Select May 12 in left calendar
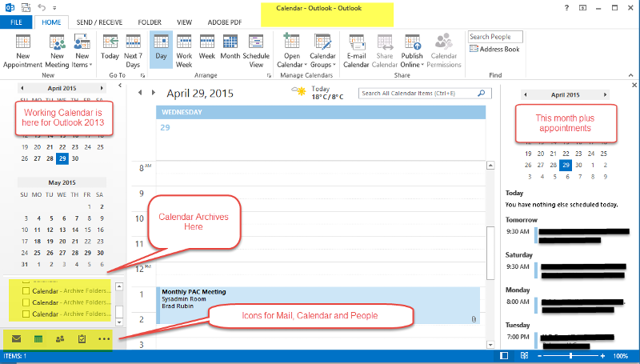 50,230
